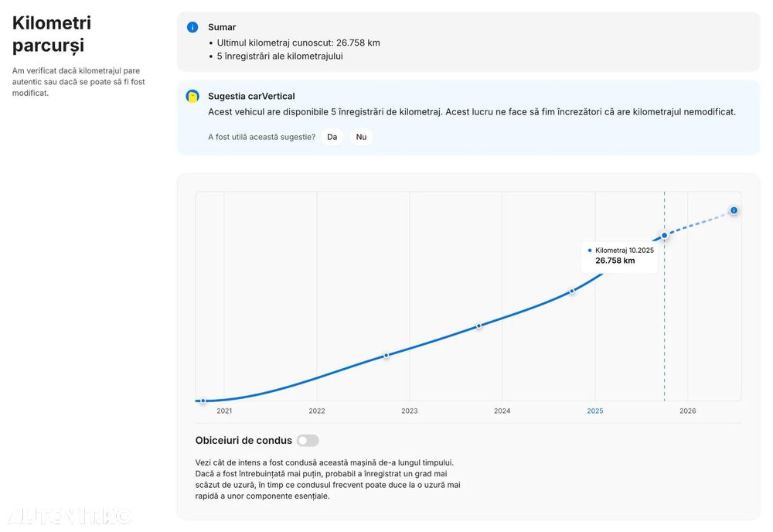
Task: Click the 2023 year label on axis
Action: [409, 411]
